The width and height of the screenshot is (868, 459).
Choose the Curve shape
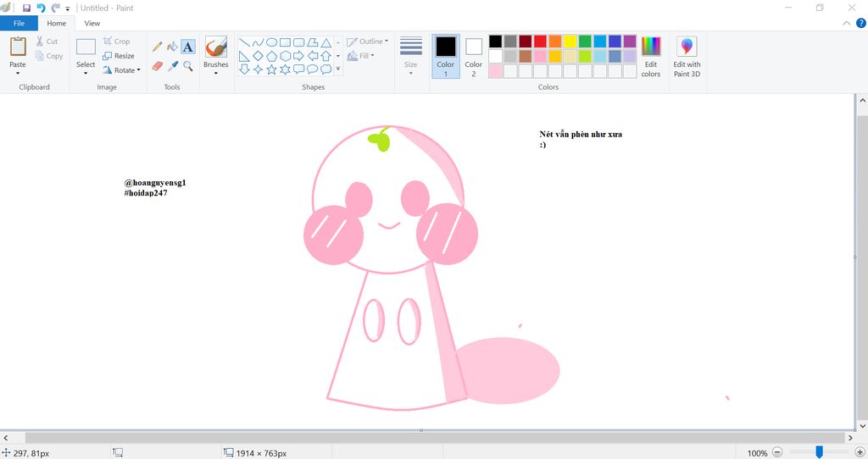[x=258, y=42]
